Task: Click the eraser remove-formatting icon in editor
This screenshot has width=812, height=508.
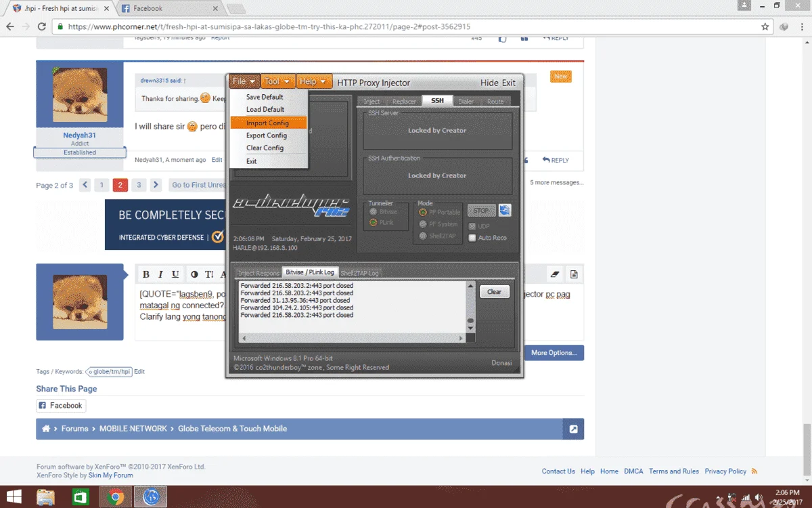Action: (x=556, y=274)
